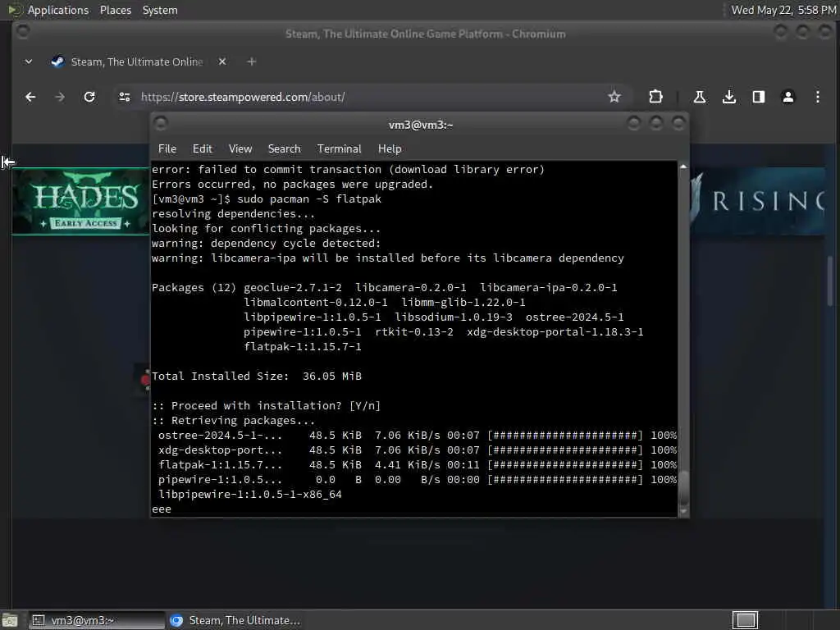
Task: Open the Applications menu in top panel
Action: click(x=58, y=10)
